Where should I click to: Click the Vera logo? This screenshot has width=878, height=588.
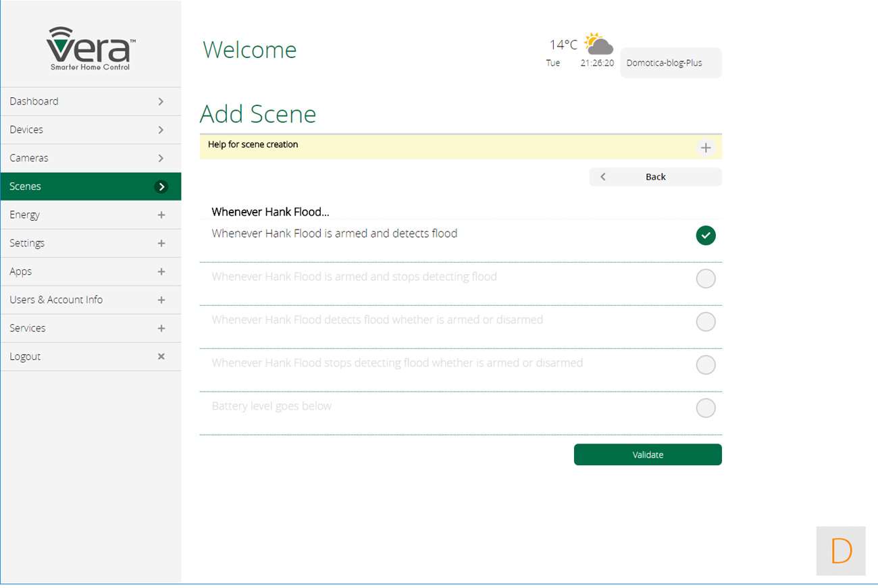click(x=91, y=49)
